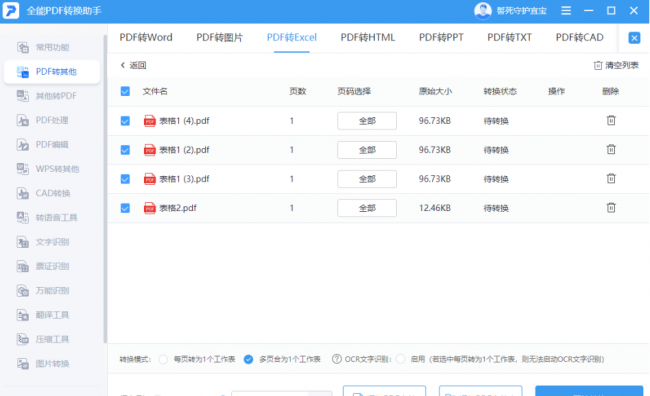Viewport: 650px width, 396px height.
Task: Open the 全部 page selector for 表格1 (2).pdf
Action: tap(367, 150)
